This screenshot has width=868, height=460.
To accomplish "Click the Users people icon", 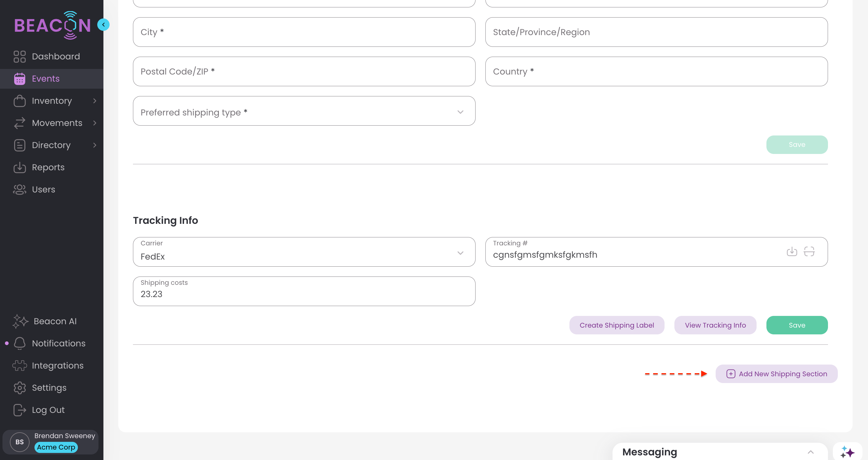I will pyautogui.click(x=19, y=189).
